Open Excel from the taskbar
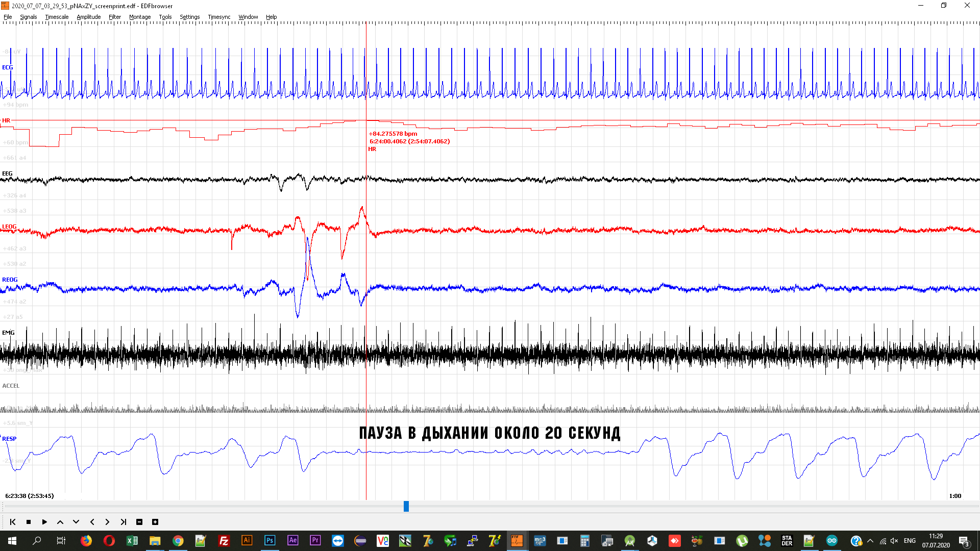Screen dimensions: 980x551 click(x=132, y=541)
